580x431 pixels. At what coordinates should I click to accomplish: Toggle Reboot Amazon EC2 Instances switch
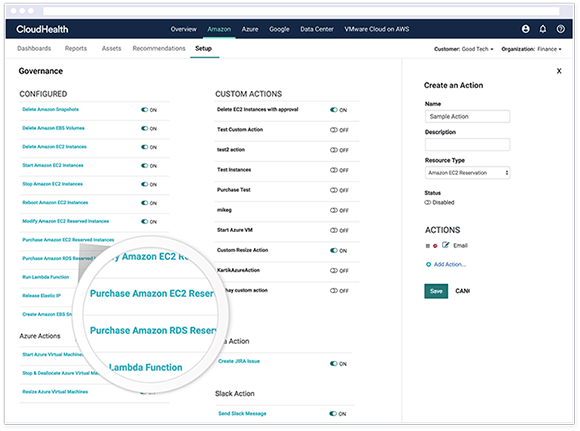pos(144,203)
